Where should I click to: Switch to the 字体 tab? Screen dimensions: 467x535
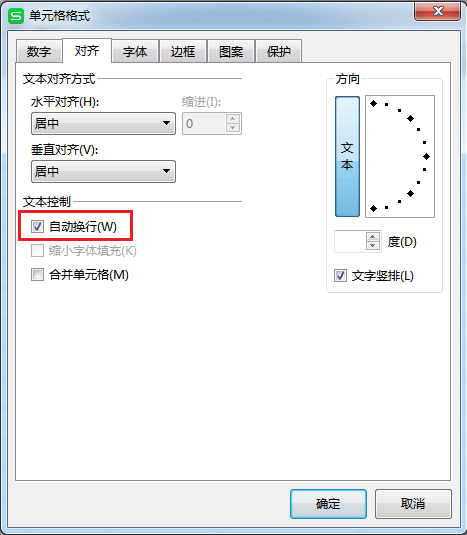click(x=135, y=51)
